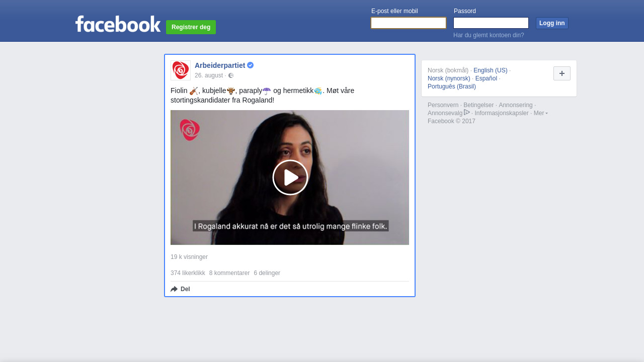Viewport: 644px width, 362px height.
Task: Click the Logg inn button
Action: (552, 23)
